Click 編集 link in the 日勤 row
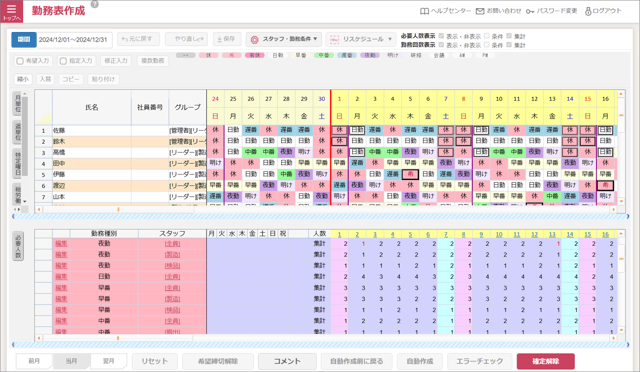Screen dimensions: 640x372 click(61, 277)
